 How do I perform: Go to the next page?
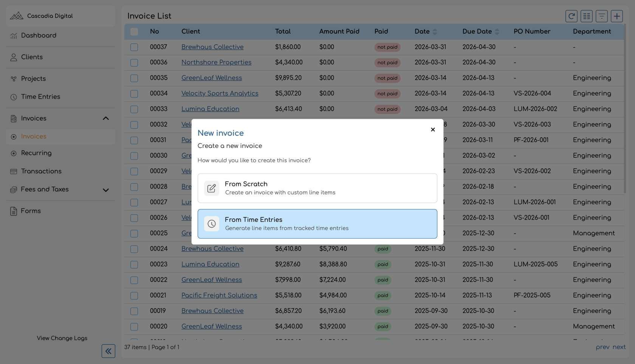619,347
